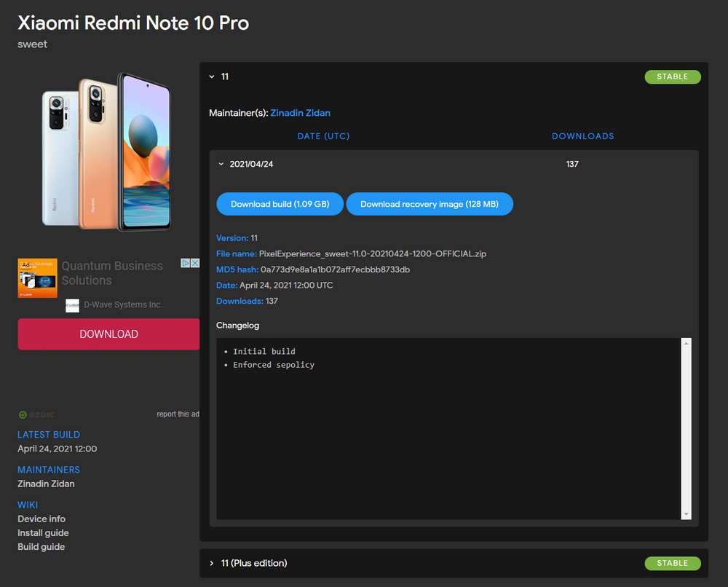Click Download recovery image (128 MB)

click(429, 204)
